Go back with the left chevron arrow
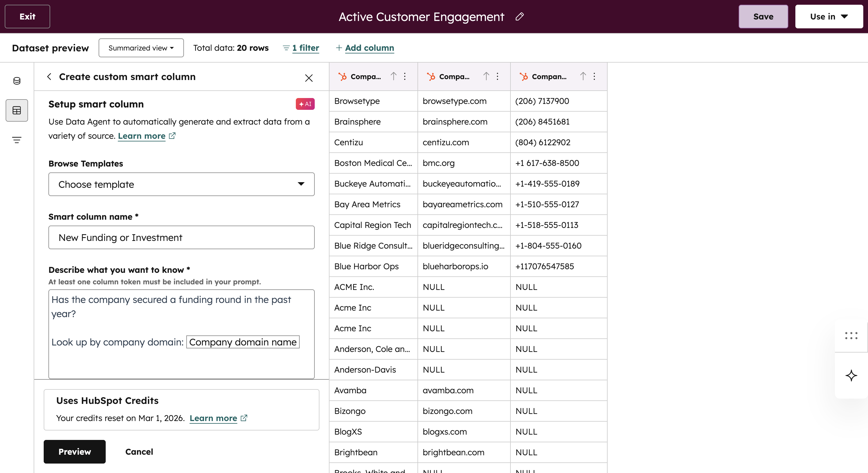This screenshot has height=473, width=868. coord(49,77)
